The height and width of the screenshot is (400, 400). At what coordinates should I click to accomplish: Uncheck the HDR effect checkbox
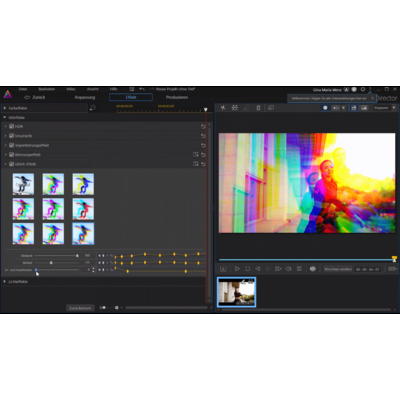tap(12, 127)
